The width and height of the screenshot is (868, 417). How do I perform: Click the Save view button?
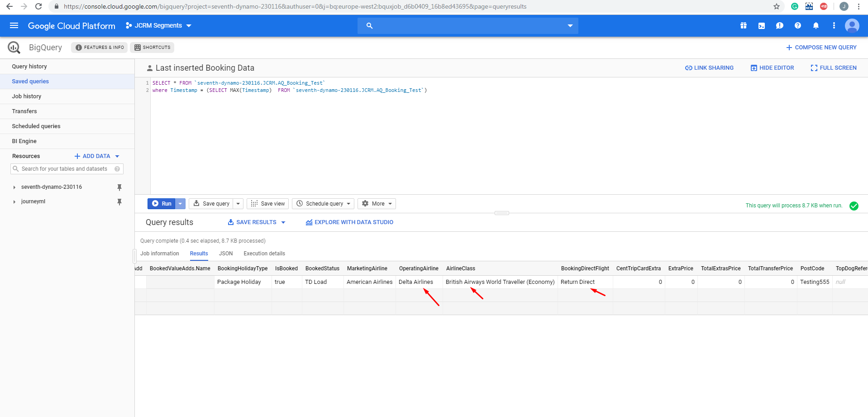268,204
